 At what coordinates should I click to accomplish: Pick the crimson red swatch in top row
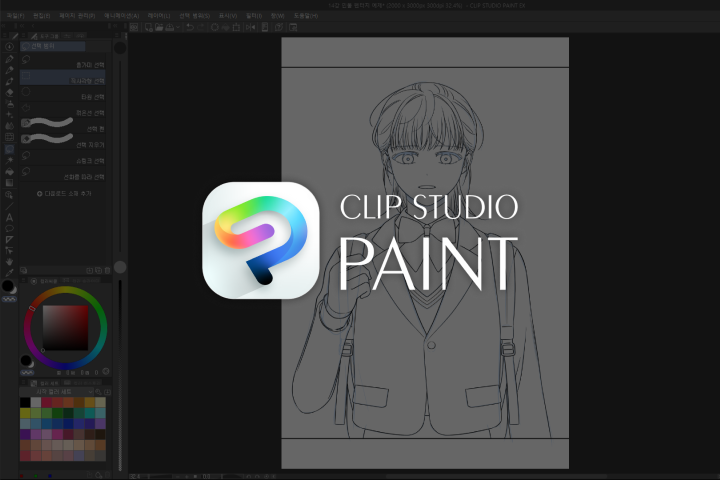coord(46,403)
